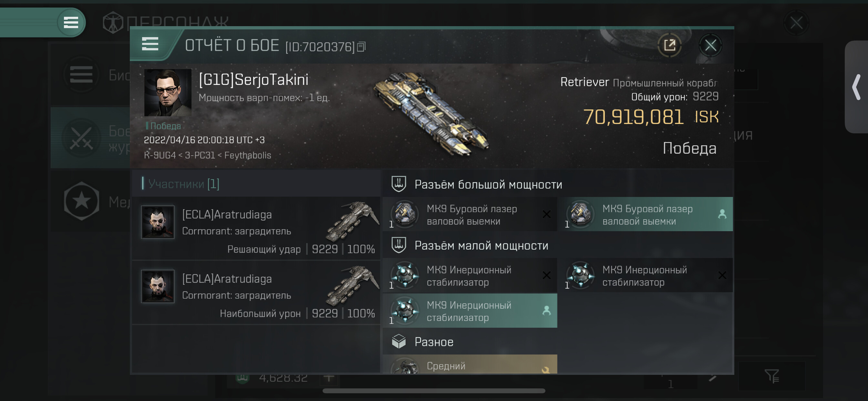Open the medals star icon in sidebar
868x401 pixels.
(82, 201)
